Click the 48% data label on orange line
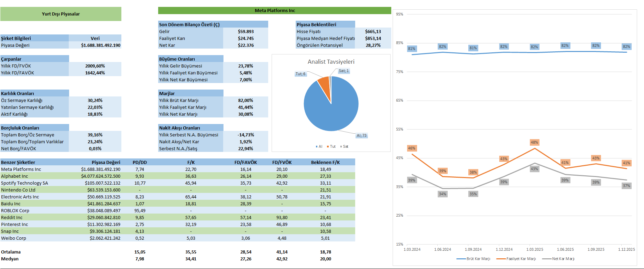This screenshot has height=269, width=644. [534, 142]
